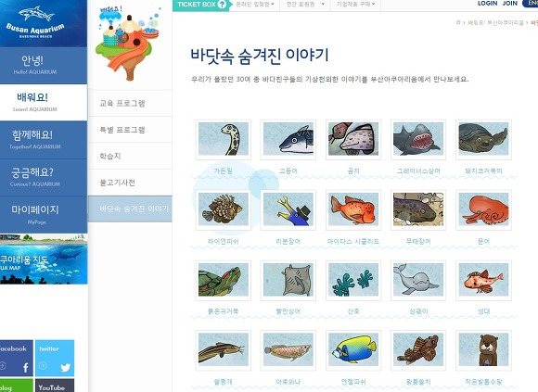
Task: Open the yellow-blue angelfish picture
Action: [x=353, y=350]
